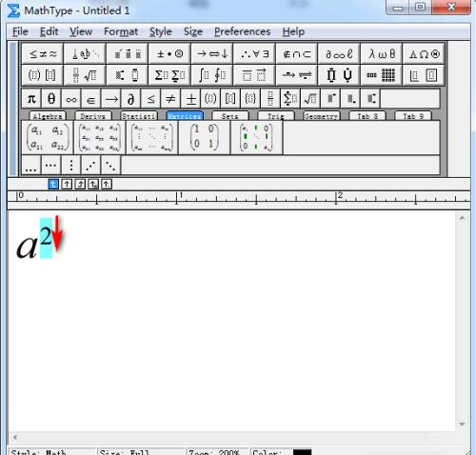476x455 pixels.
Task: Click the black Color swatch in status bar
Action: point(302,452)
